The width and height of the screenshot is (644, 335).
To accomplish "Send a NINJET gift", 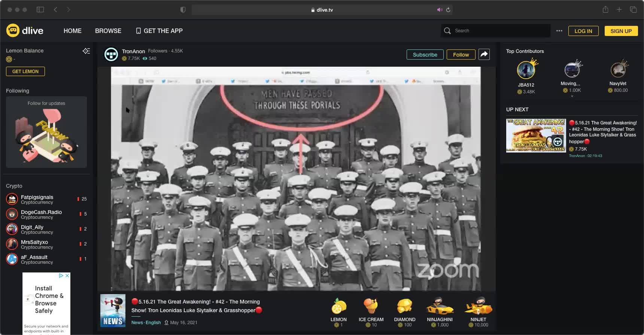I will pyautogui.click(x=478, y=312).
